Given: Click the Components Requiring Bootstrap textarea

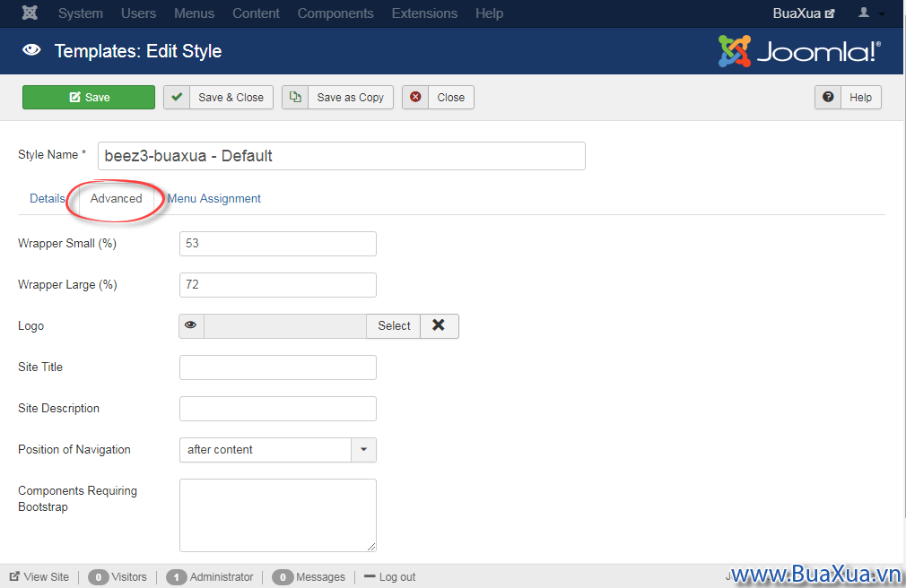Looking at the screenshot, I should pos(278,515).
